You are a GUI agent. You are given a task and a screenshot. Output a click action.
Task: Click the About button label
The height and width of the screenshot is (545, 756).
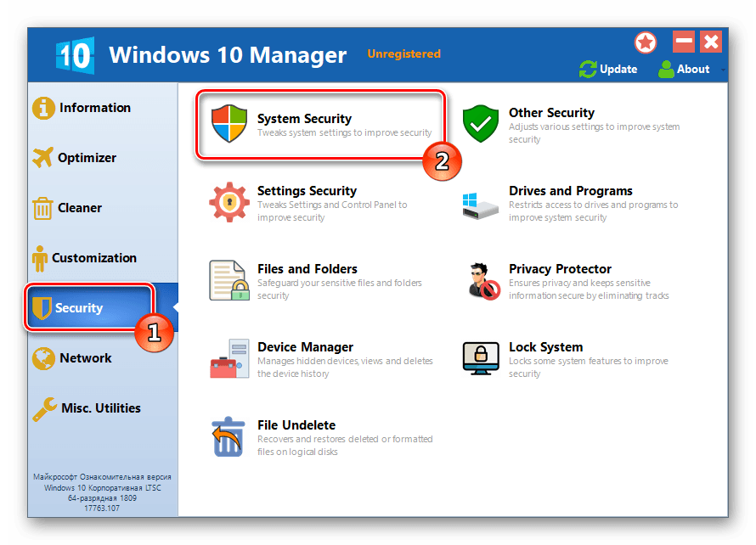(693, 70)
